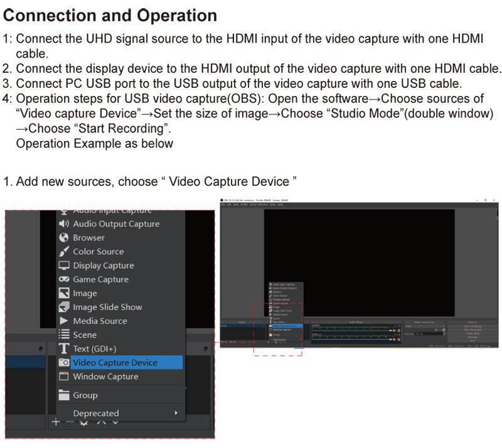This screenshot has height=448, width=502.
Task: Open source properties via the gear icon
Action: 84,422
